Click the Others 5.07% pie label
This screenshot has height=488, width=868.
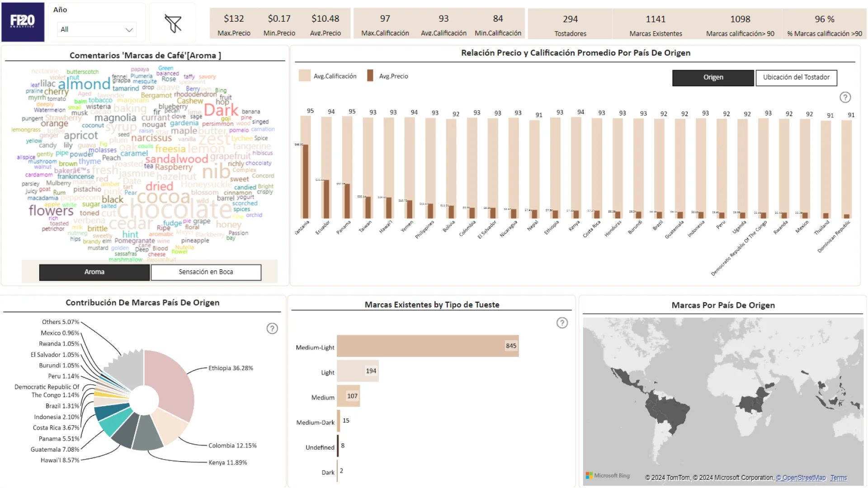tap(61, 322)
